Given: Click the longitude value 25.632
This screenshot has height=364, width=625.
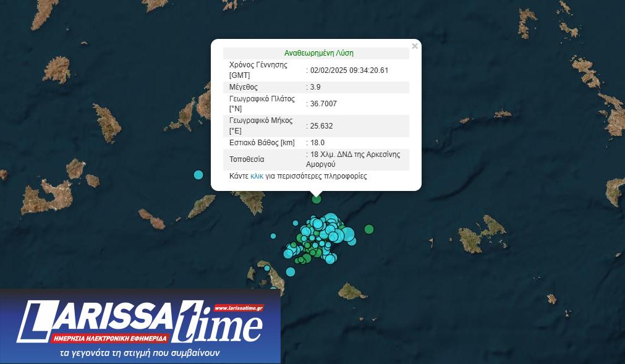Looking at the screenshot, I should click(321, 126).
